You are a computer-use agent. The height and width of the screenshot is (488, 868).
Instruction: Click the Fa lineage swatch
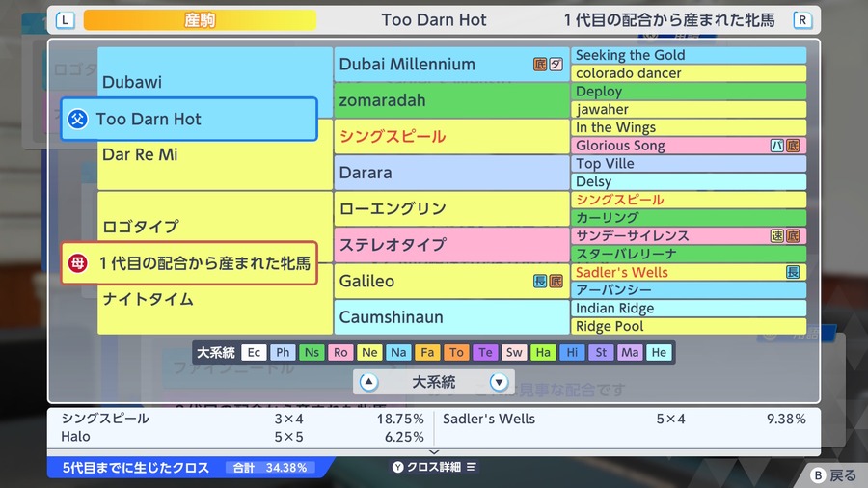pos(427,352)
